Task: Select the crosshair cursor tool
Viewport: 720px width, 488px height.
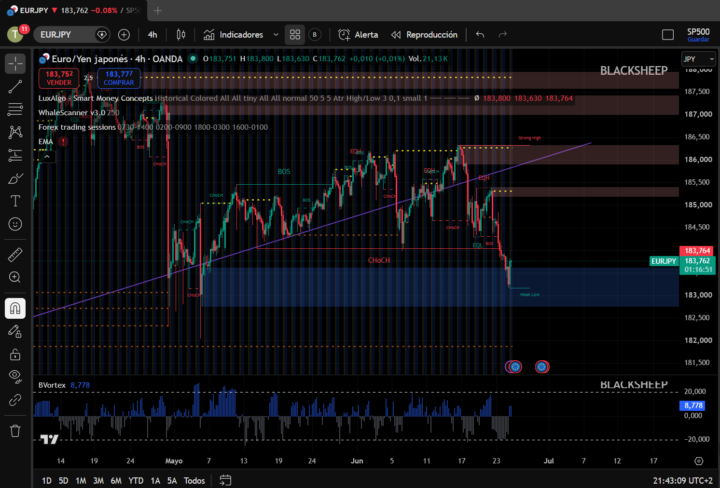Action: (x=15, y=64)
